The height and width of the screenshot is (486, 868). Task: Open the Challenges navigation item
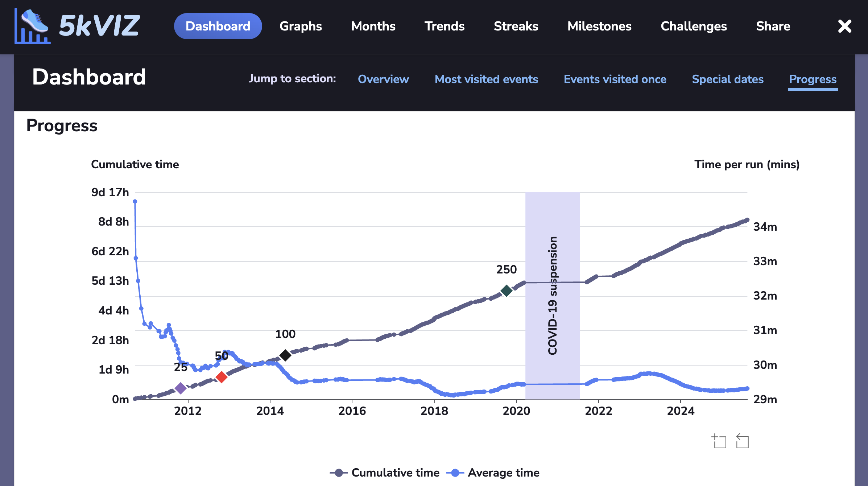click(x=693, y=26)
